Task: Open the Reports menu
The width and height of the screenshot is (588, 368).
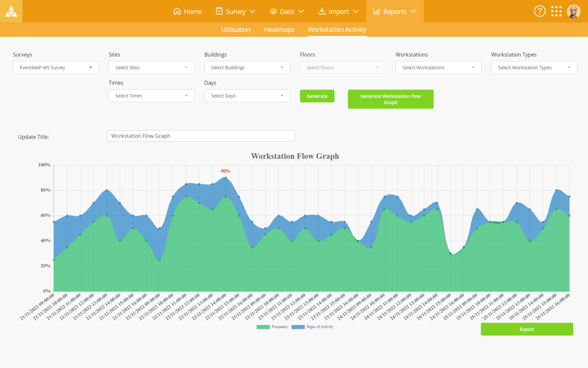Action: [394, 11]
